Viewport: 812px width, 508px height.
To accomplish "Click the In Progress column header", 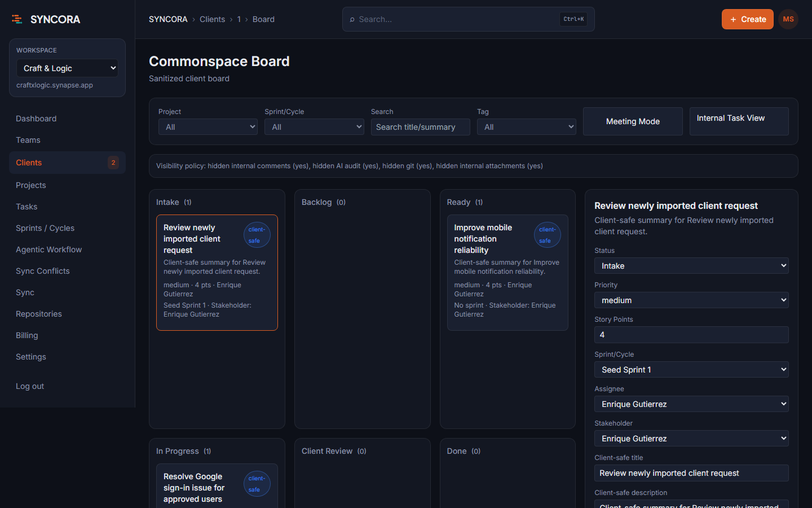I will (183, 451).
